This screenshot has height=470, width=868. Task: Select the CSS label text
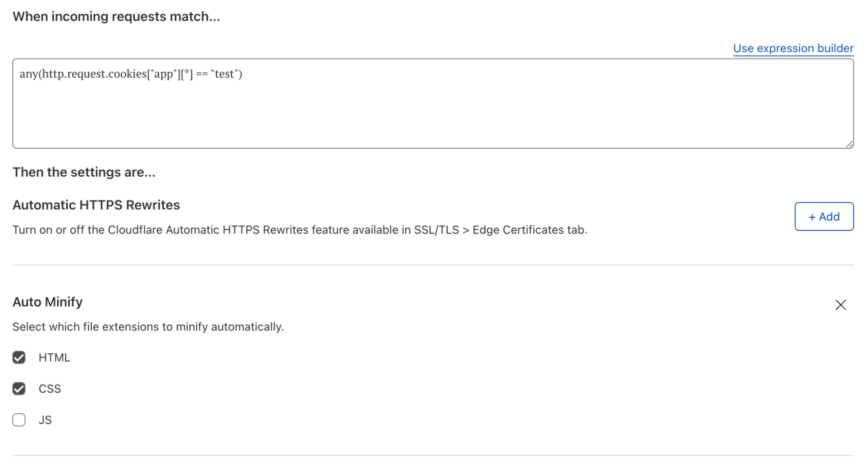click(50, 389)
